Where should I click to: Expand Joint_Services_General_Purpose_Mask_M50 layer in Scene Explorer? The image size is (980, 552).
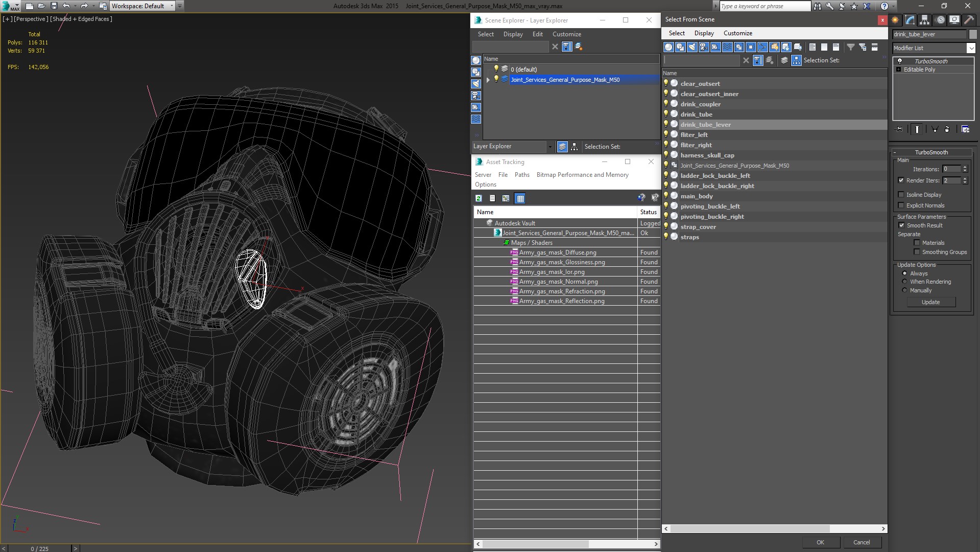pyautogui.click(x=488, y=80)
